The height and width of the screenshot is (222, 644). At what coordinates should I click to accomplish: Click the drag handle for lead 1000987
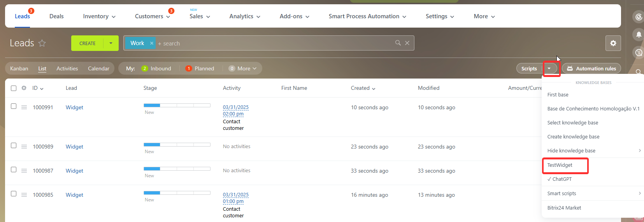tap(24, 171)
